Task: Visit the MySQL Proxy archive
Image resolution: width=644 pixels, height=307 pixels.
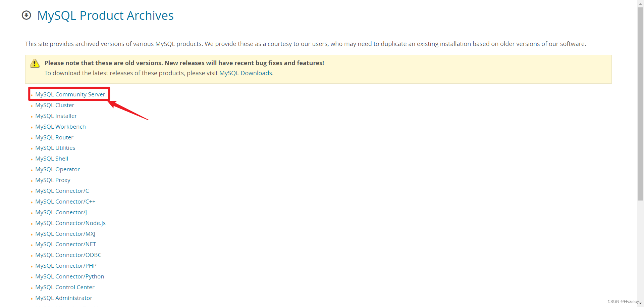Action: click(53, 180)
